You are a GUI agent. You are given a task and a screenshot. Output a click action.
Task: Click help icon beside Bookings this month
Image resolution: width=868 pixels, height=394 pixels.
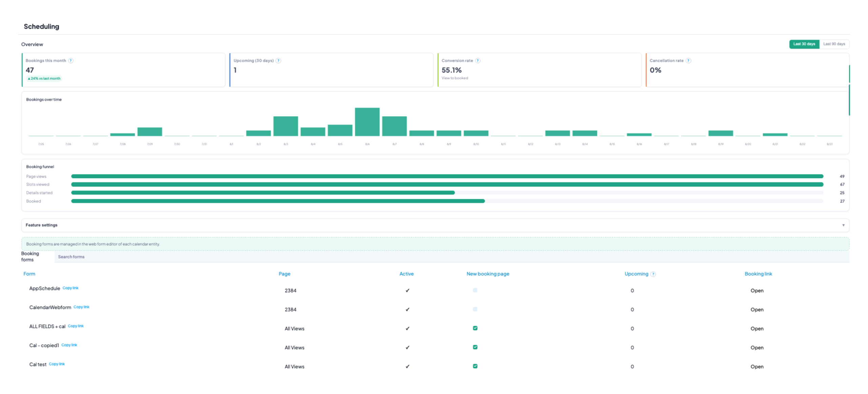71,61
